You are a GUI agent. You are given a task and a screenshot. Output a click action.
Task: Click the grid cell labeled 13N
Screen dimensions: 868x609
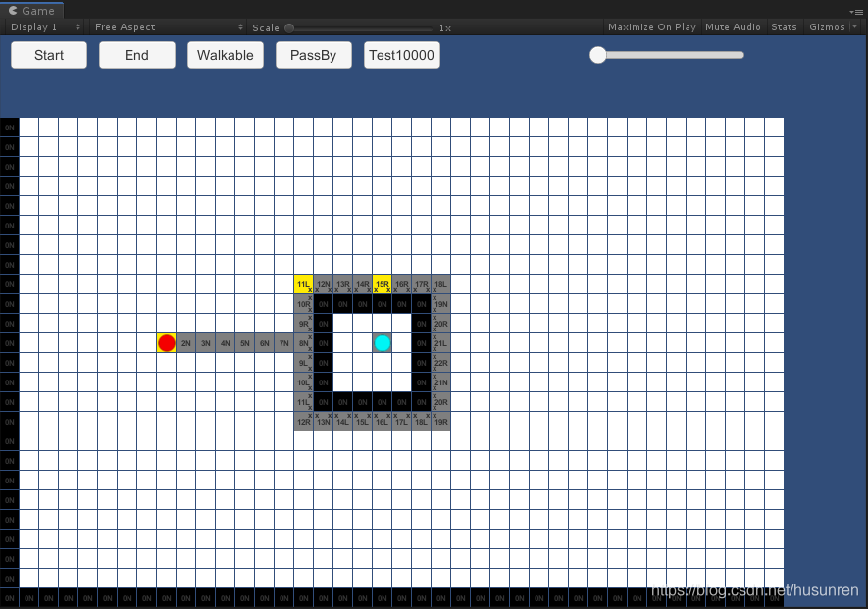coord(324,422)
